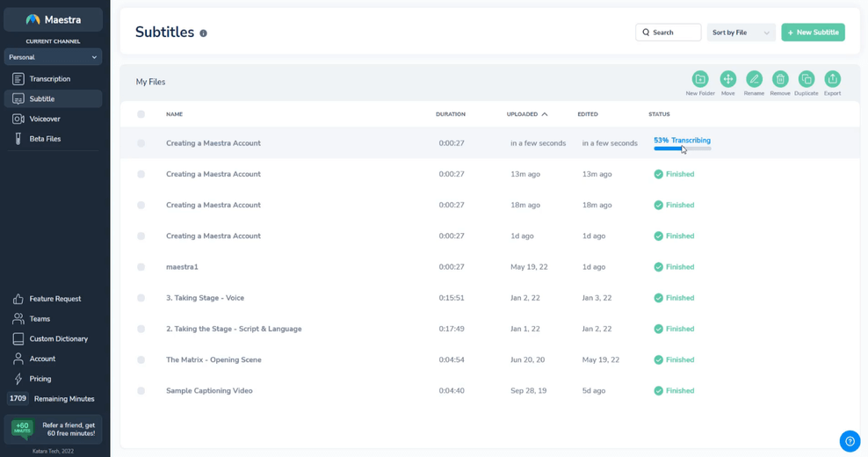The image size is (868, 457).
Task: Go to Subtitle in sidebar
Action: 53,99
